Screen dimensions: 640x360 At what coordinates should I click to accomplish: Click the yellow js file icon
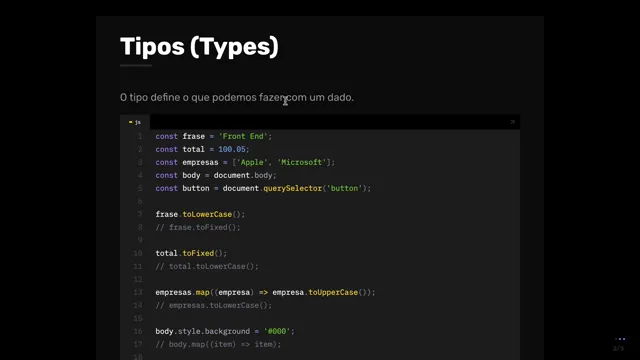(131, 122)
